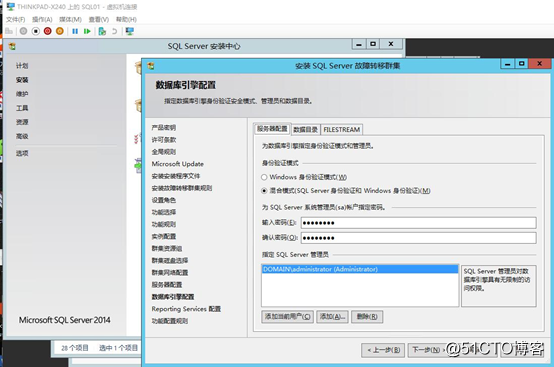Minimize the SQL Server 安装中心 window
The height and width of the screenshot is (367, 554).
[x=359, y=44]
